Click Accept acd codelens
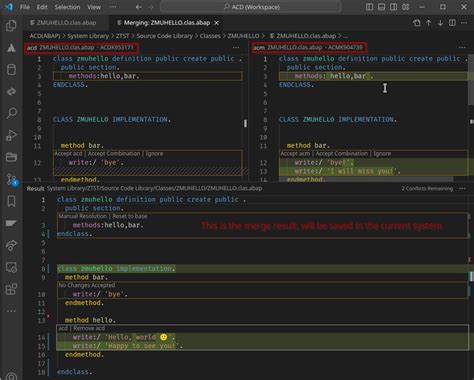This screenshot has width=474, height=380. tap(68, 154)
